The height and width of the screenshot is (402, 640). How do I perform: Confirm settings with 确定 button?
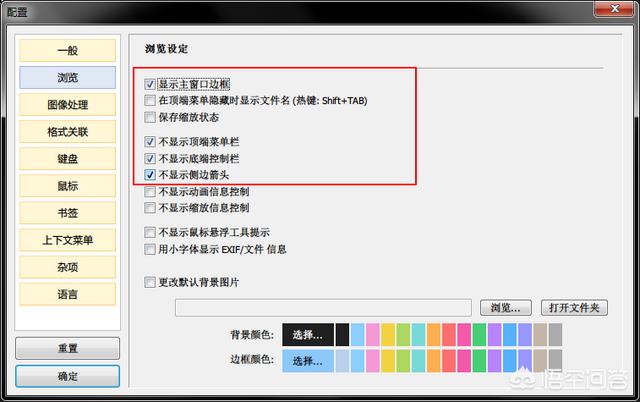[67, 376]
